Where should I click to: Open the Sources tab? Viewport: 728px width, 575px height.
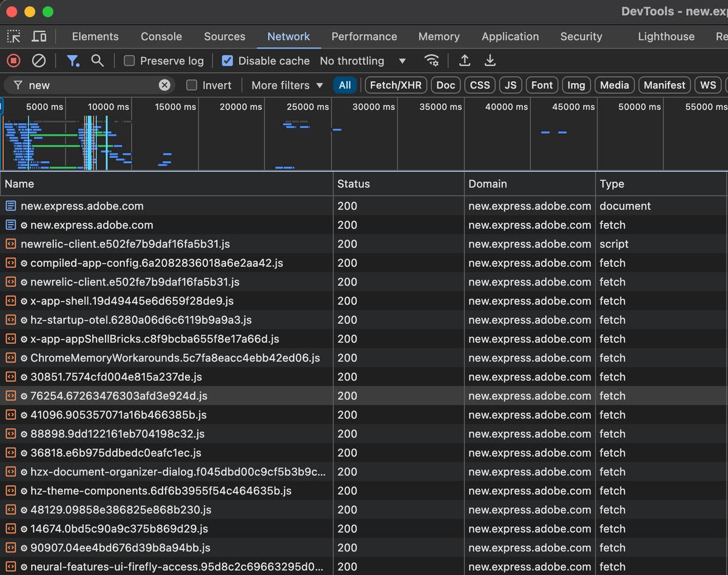pyautogui.click(x=224, y=36)
